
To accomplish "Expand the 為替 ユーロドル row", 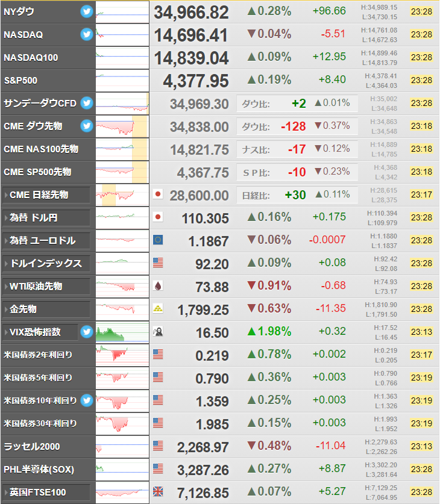I will (x=46, y=241).
